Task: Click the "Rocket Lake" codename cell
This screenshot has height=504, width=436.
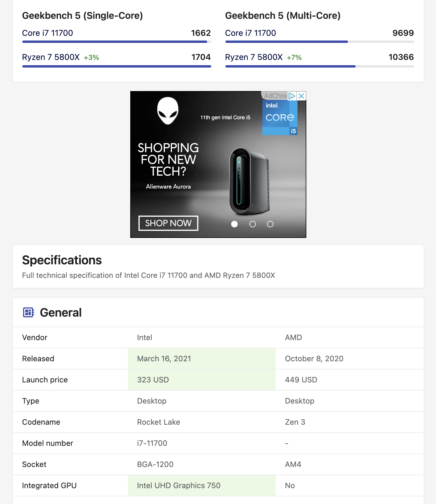Action: 202,422
